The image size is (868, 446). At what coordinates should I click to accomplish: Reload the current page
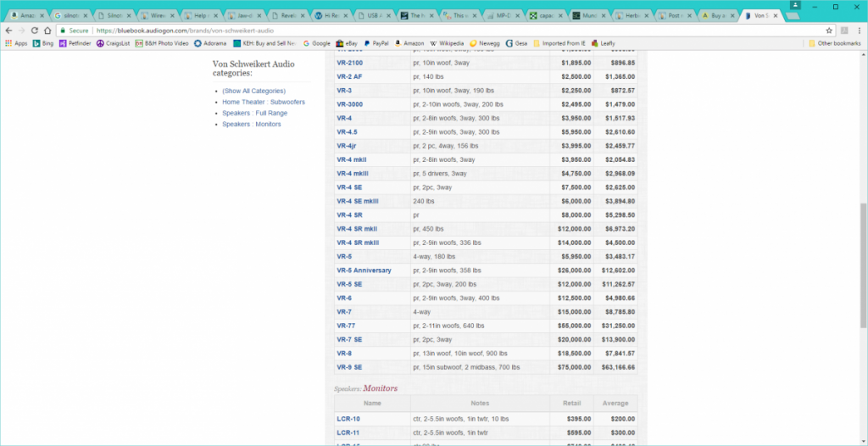(35, 31)
